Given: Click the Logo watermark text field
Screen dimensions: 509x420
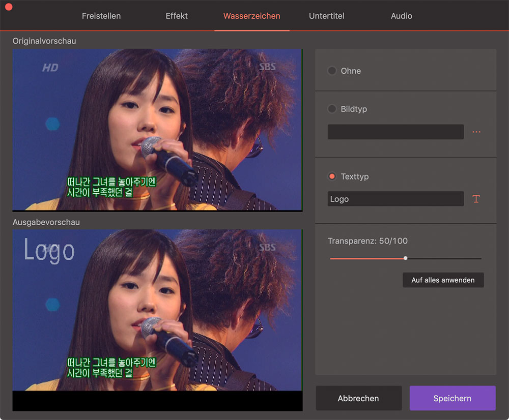Looking at the screenshot, I should pyautogui.click(x=395, y=199).
